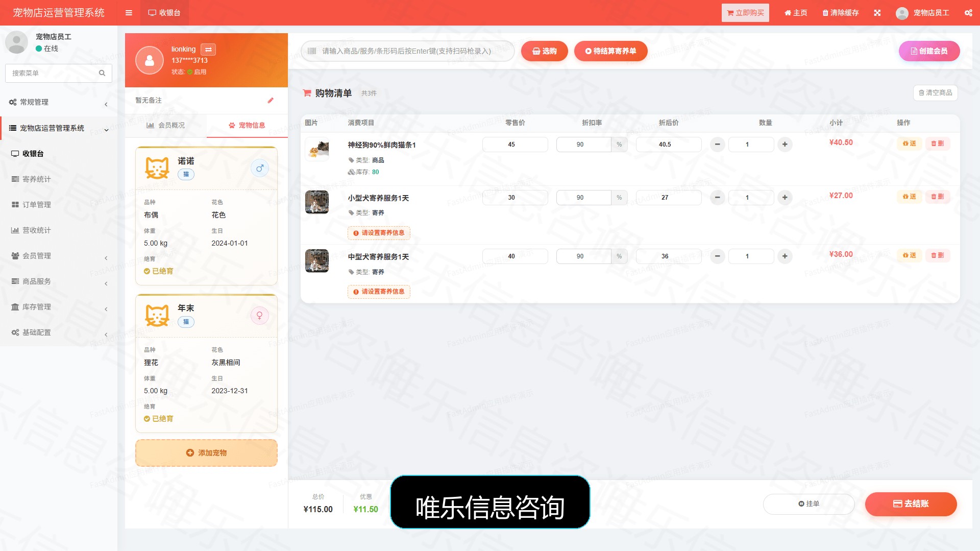The width and height of the screenshot is (980, 551).
Task: Click the 选购 button
Action: pyautogui.click(x=544, y=51)
